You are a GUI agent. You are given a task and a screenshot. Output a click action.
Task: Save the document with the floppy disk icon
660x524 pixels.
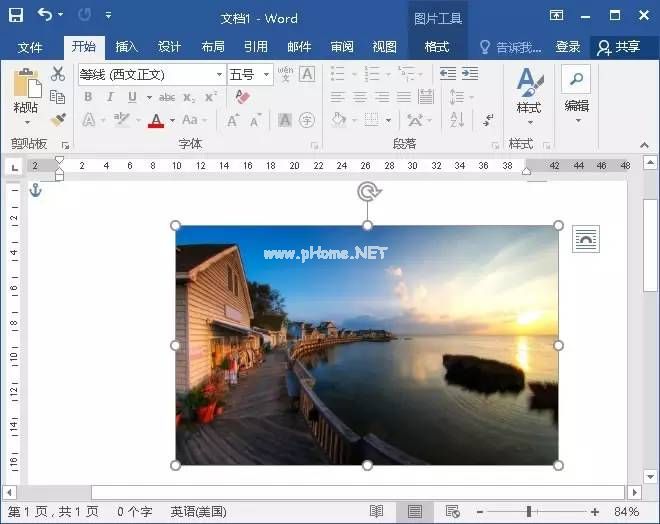point(16,15)
